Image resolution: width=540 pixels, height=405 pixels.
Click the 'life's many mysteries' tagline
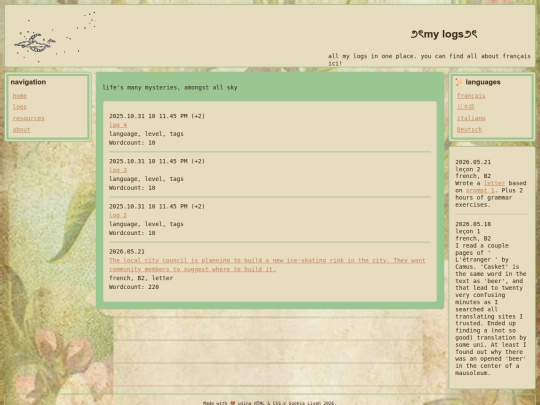[170, 87]
